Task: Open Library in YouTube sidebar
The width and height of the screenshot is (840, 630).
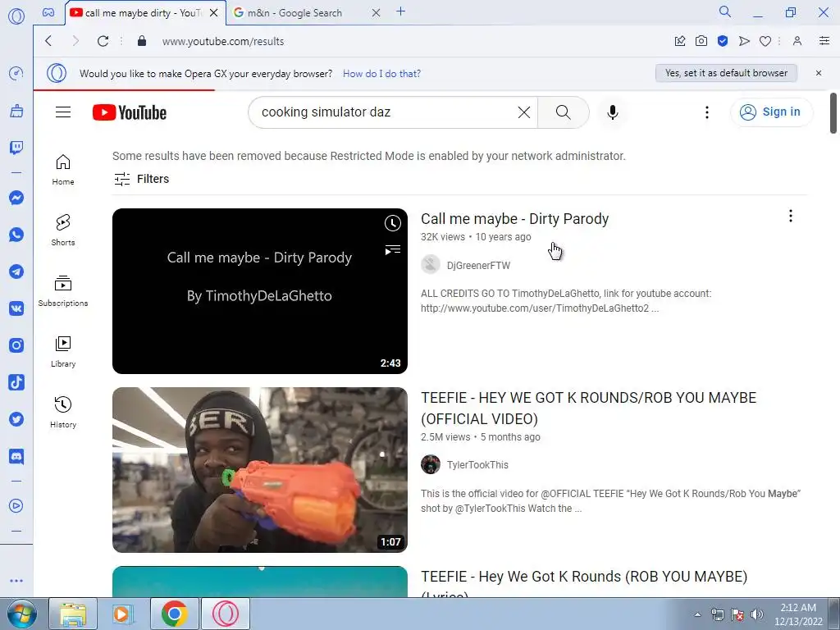Action: (x=63, y=351)
